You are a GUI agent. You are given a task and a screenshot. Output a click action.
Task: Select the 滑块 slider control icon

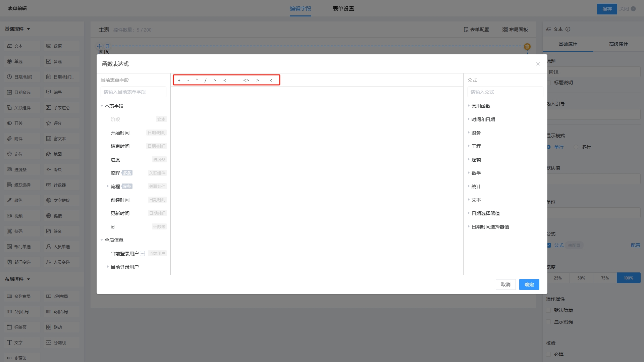(49, 169)
